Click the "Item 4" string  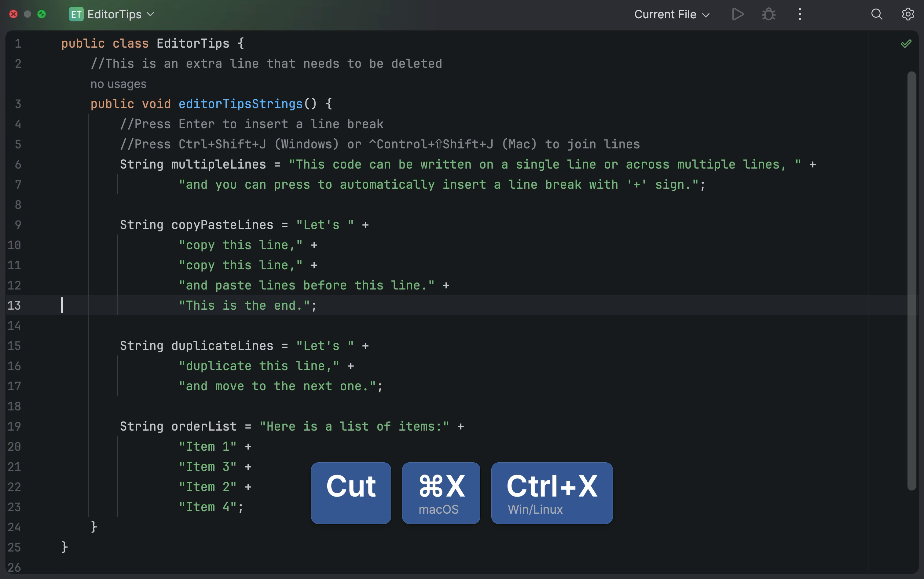click(x=208, y=507)
